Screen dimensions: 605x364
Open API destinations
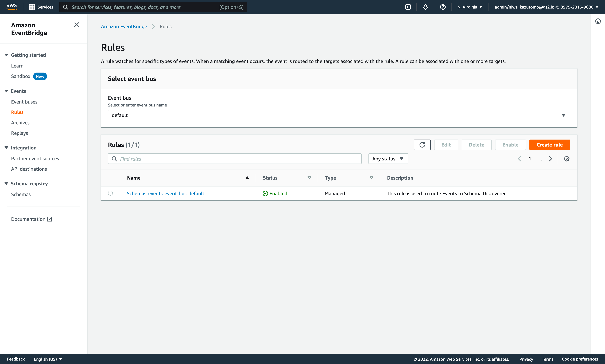click(x=29, y=169)
